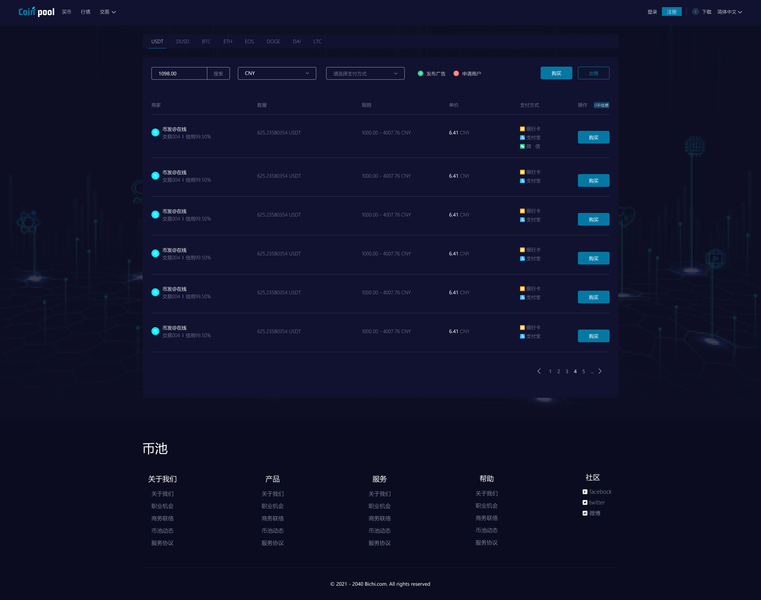Open the CNY currency dropdown
The image size is (761, 600).
pos(277,73)
